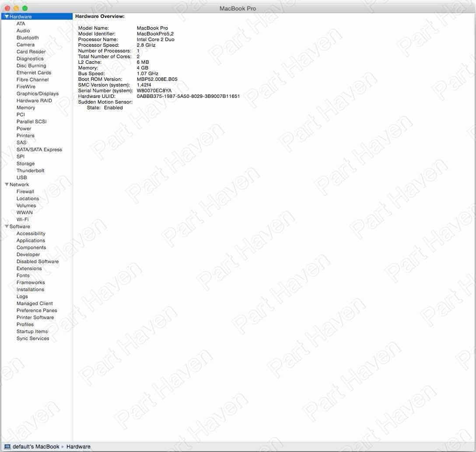The width and height of the screenshot is (476, 452).
Task: Collapse the Software section triangle
Action: pyautogui.click(x=7, y=226)
